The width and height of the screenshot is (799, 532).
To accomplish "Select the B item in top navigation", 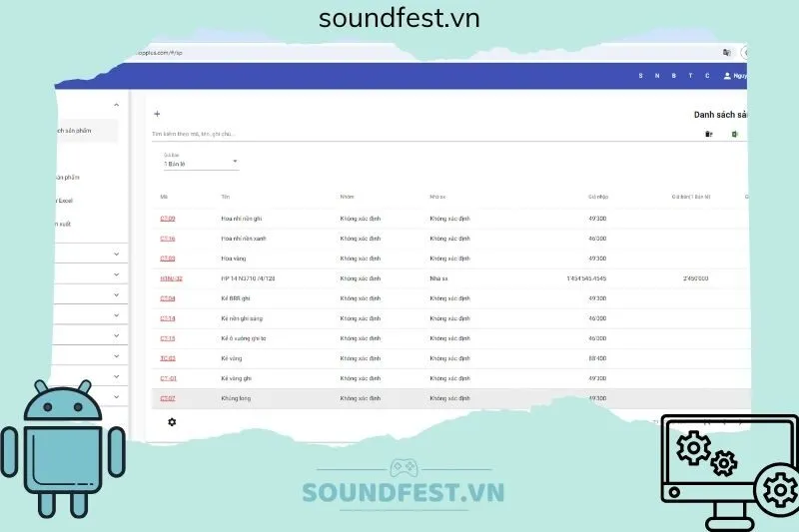I will click(x=674, y=76).
